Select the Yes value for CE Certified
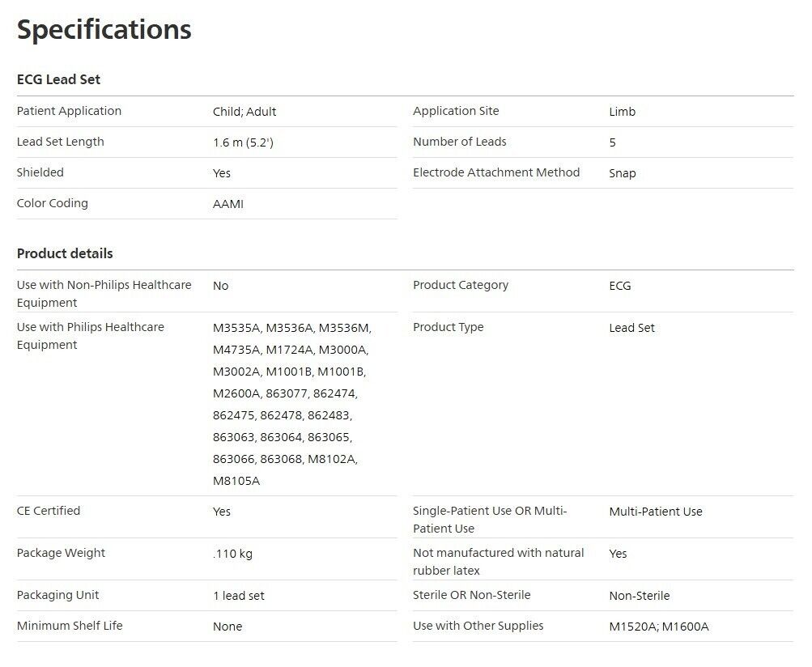Image resolution: width=812 pixels, height=667 pixels. pyautogui.click(x=222, y=511)
